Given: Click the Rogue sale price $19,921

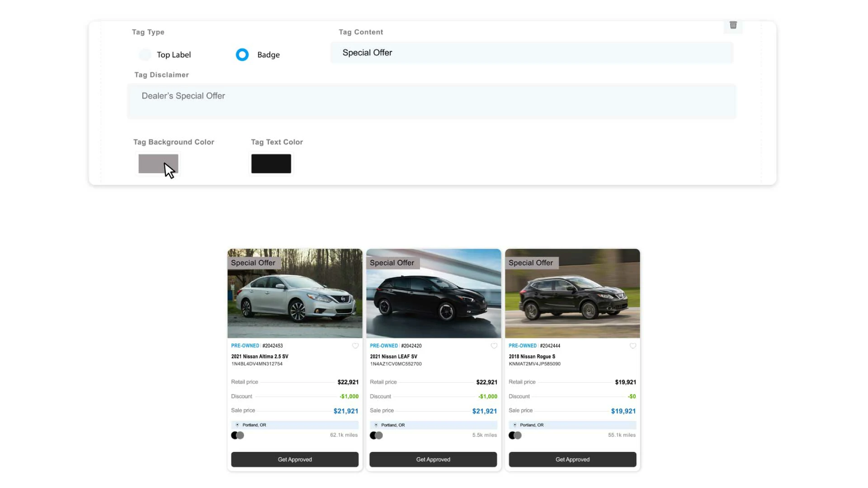Looking at the screenshot, I should point(623,411).
